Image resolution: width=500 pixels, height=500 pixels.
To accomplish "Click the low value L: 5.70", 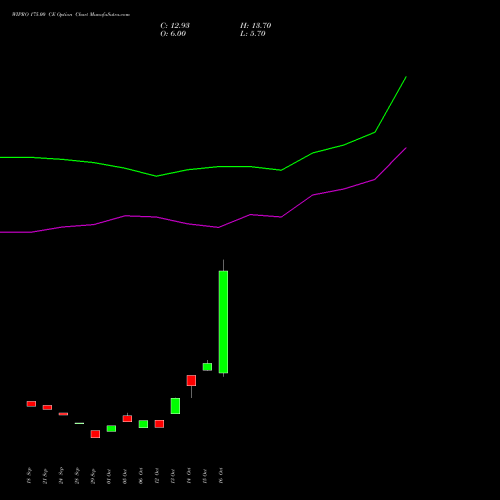I will tap(253, 34).
